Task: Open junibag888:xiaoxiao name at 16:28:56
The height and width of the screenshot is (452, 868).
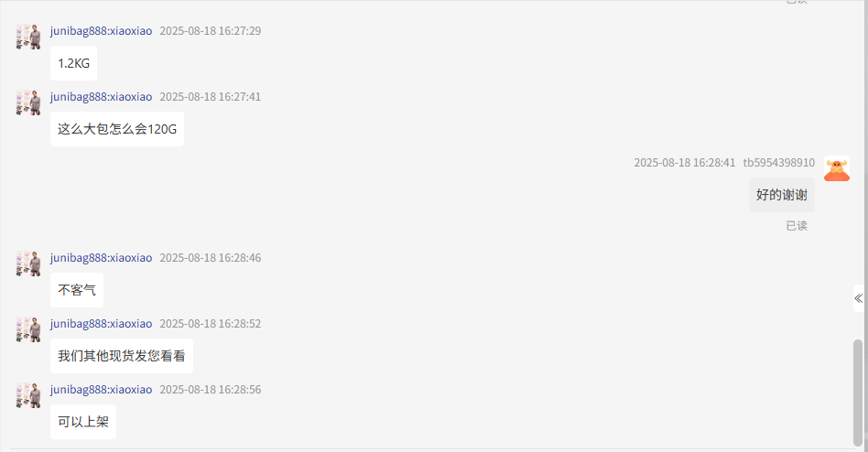Action: 101,390
